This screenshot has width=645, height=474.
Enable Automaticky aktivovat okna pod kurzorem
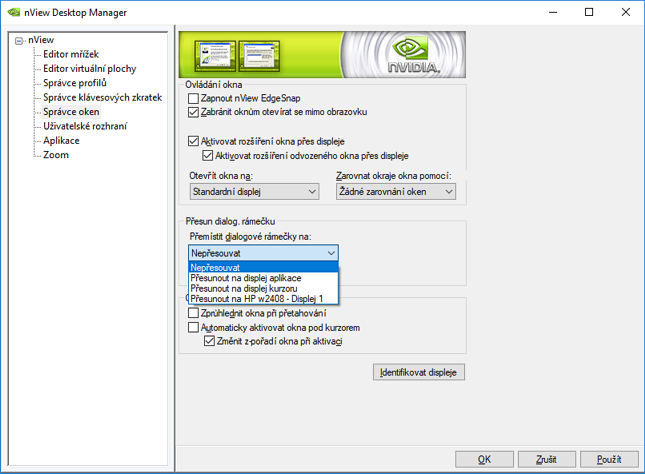point(193,328)
